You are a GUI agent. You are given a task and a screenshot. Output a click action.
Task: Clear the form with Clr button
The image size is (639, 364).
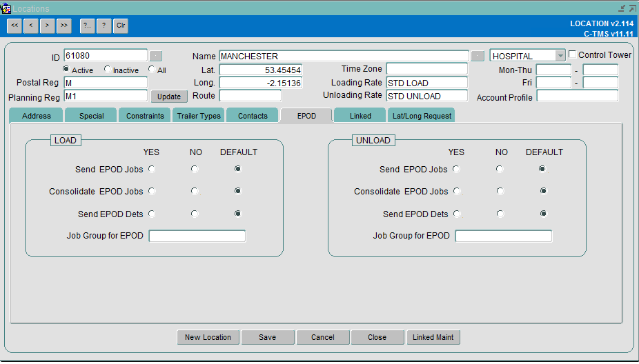coord(121,26)
